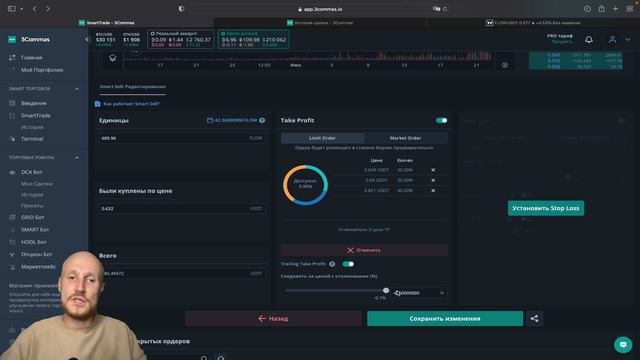
Task: Select the Smart Sell: Редактирование tab
Action: coord(133,87)
